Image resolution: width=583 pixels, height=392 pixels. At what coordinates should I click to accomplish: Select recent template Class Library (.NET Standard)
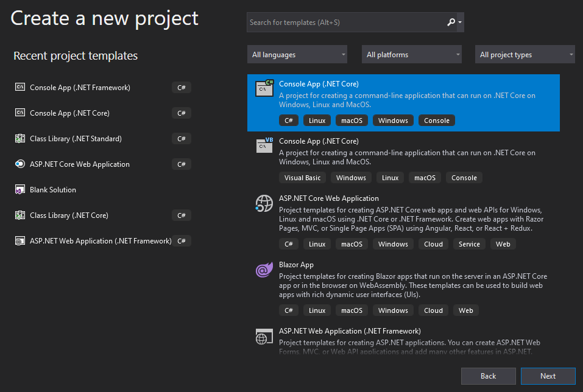click(76, 139)
